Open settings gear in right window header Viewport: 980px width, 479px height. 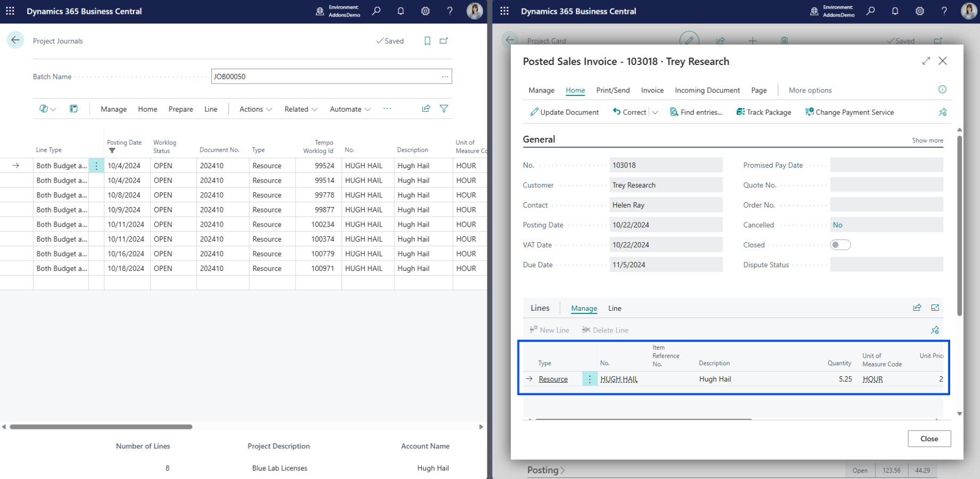click(919, 11)
